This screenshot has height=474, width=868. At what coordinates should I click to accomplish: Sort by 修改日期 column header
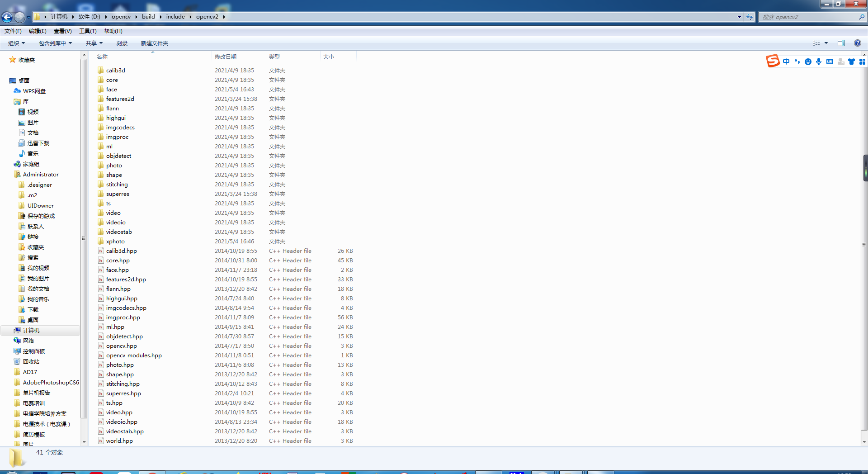pos(239,57)
